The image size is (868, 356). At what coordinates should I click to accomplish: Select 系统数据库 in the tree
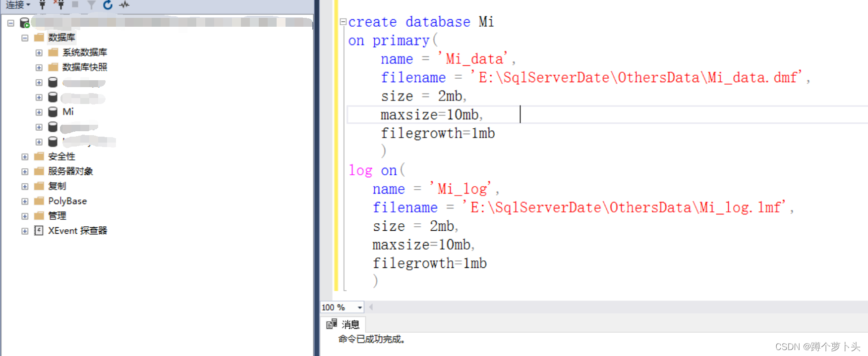[85, 52]
